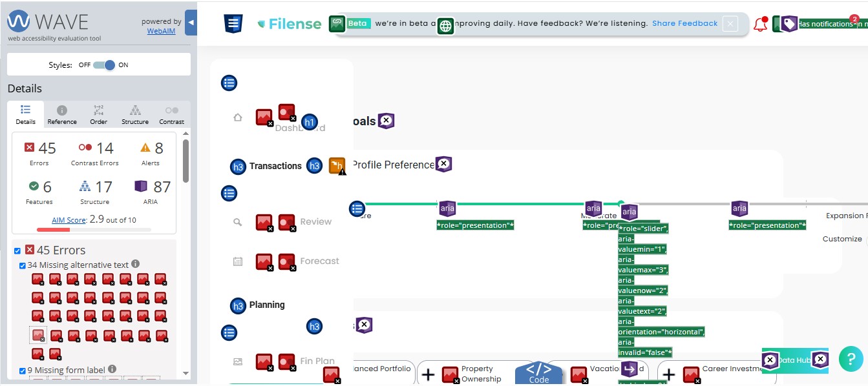868x386 pixels.
Task: Click the h3 icon left of Planning
Action: click(238, 306)
